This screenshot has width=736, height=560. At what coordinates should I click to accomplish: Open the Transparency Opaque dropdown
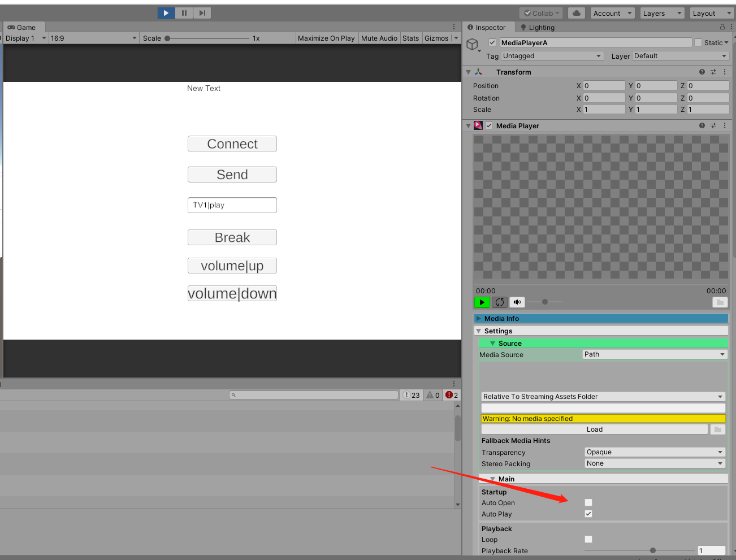click(654, 452)
